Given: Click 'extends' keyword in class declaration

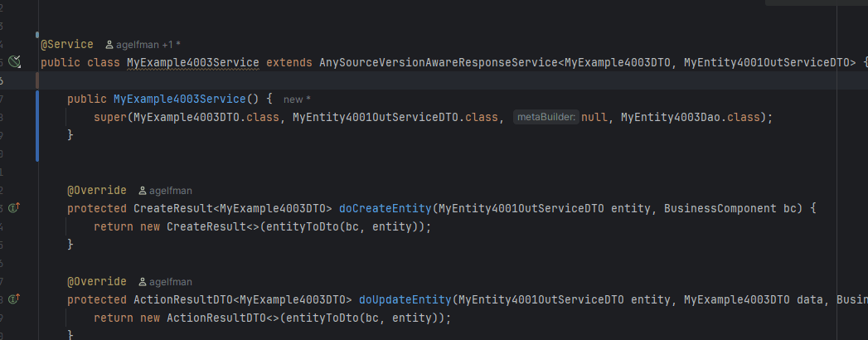Looking at the screenshot, I should click(x=289, y=62).
